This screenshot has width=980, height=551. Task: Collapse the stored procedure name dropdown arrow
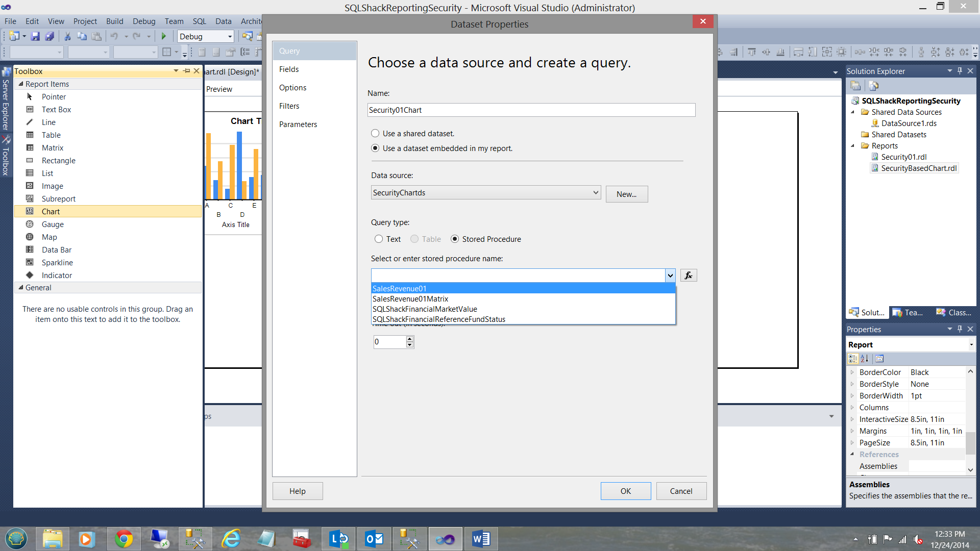670,275
